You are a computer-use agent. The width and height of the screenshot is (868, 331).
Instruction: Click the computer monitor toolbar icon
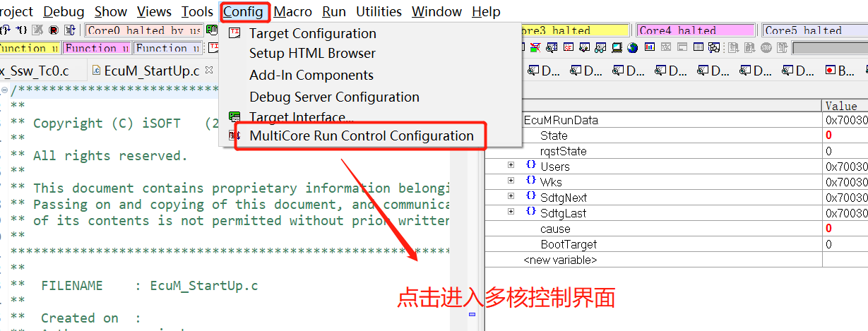point(617,47)
